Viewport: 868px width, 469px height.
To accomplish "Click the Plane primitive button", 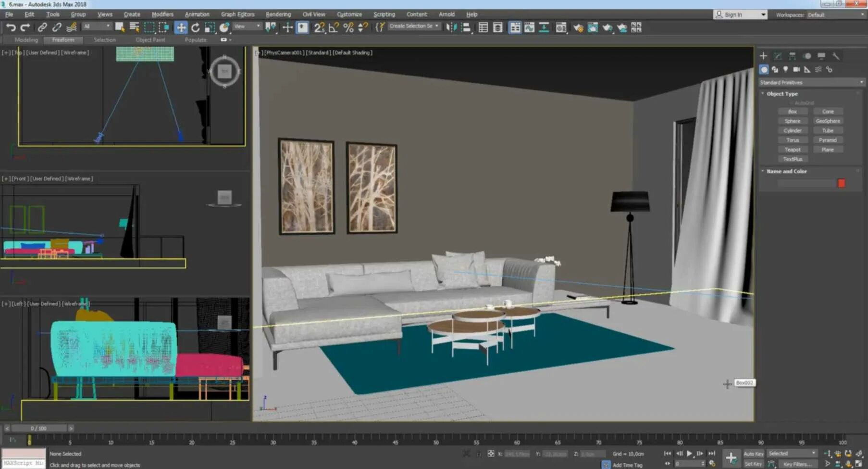I will (828, 150).
